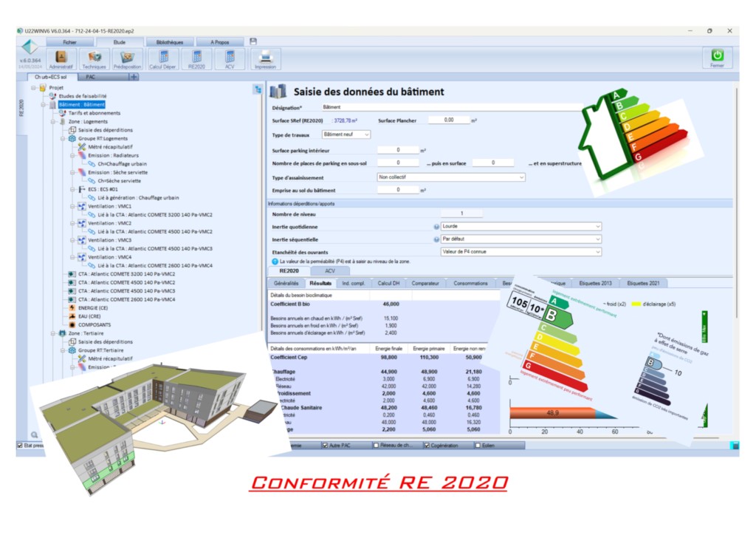Open the Etiquettes 2021 tab

[x=643, y=283]
